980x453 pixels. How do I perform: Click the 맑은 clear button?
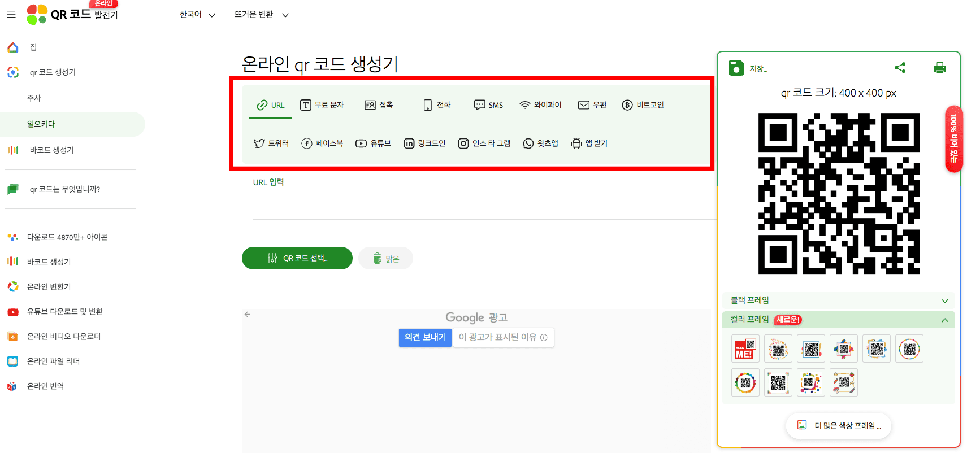(385, 258)
